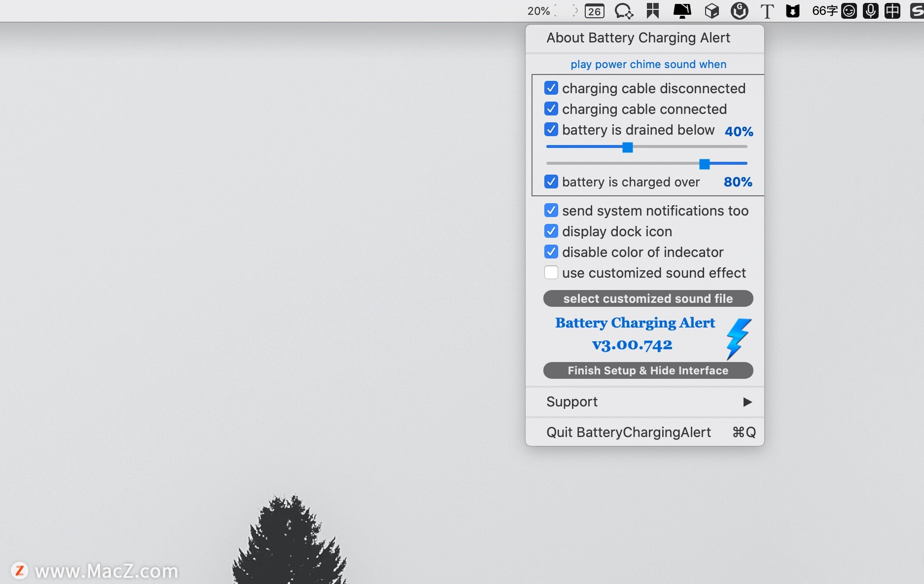
Task: Open the round G shield menu bar icon
Action: (739, 11)
